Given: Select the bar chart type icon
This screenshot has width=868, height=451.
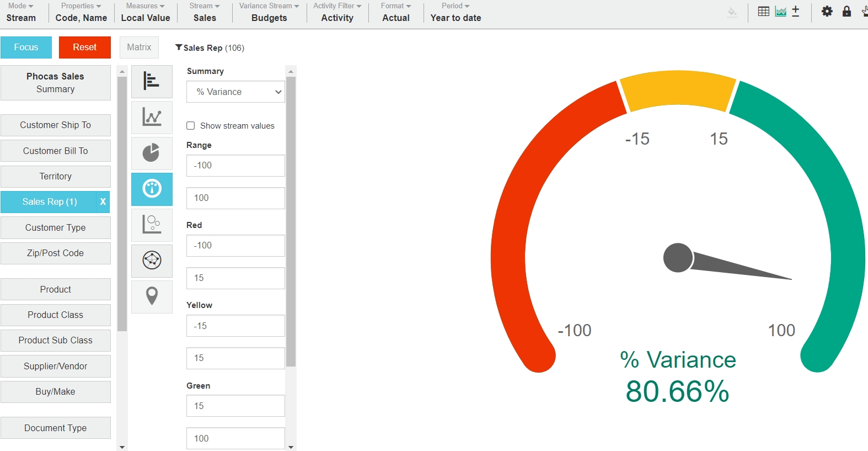Looking at the screenshot, I should coord(152,81).
